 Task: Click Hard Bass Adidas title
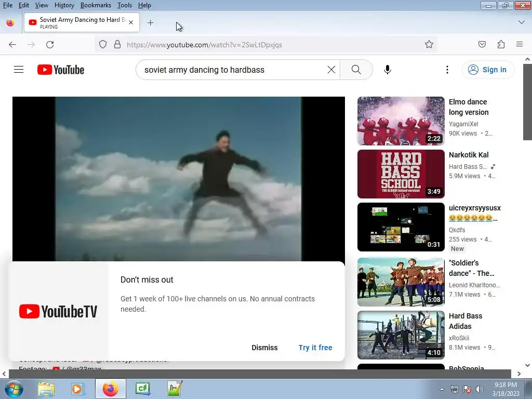coord(465,321)
